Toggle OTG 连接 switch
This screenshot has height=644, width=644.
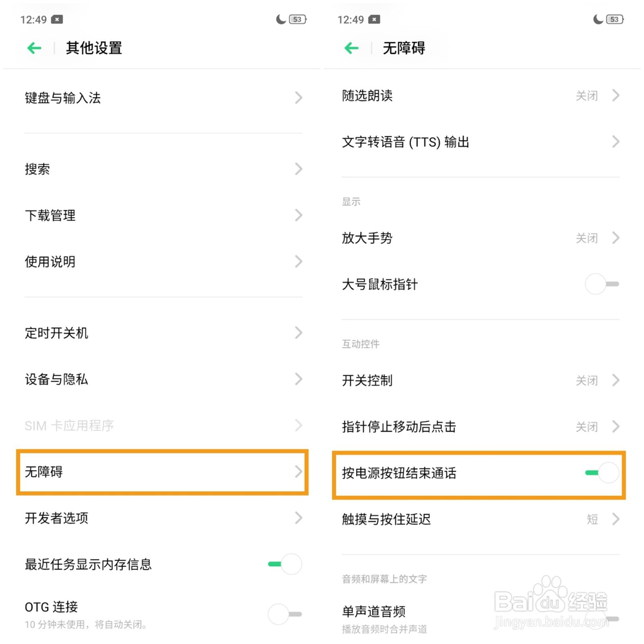[x=285, y=614]
